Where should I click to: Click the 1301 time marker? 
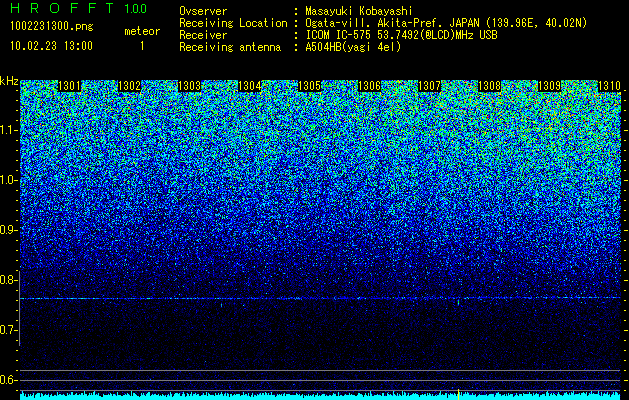point(69,86)
